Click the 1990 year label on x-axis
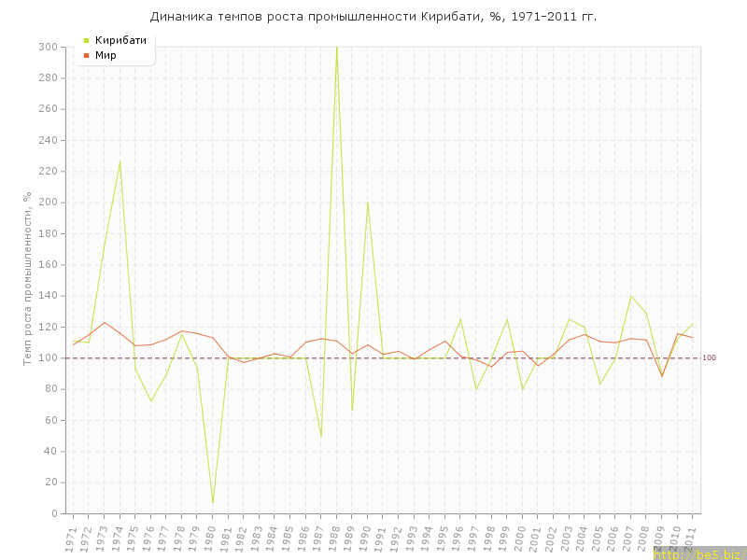This screenshot has height=560, width=747. point(366,539)
